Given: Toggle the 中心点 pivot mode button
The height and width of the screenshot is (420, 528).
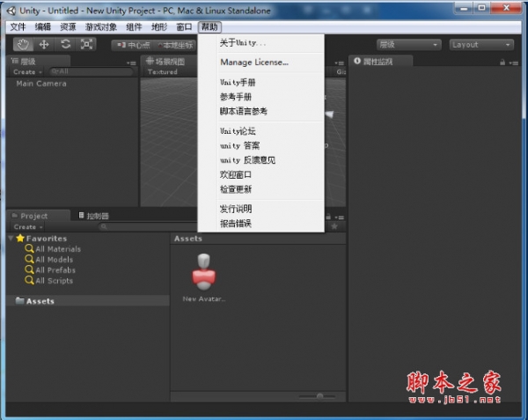Looking at the screenshot, I should [x=133, y=45].
